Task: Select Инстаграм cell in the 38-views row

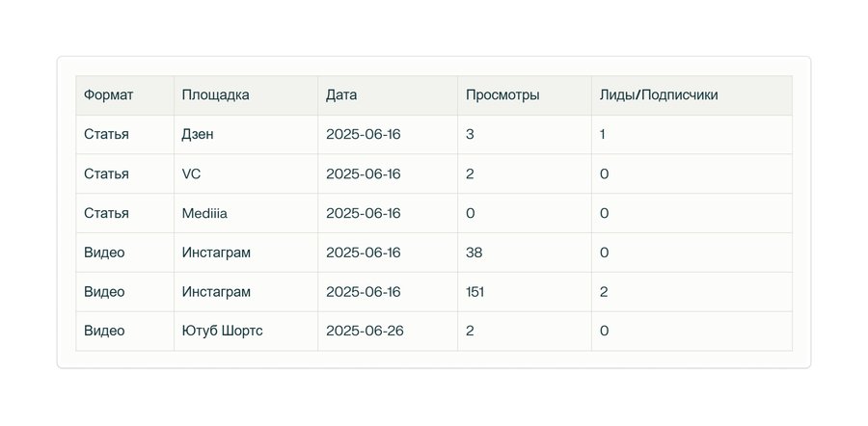Action: pos(216,253)
